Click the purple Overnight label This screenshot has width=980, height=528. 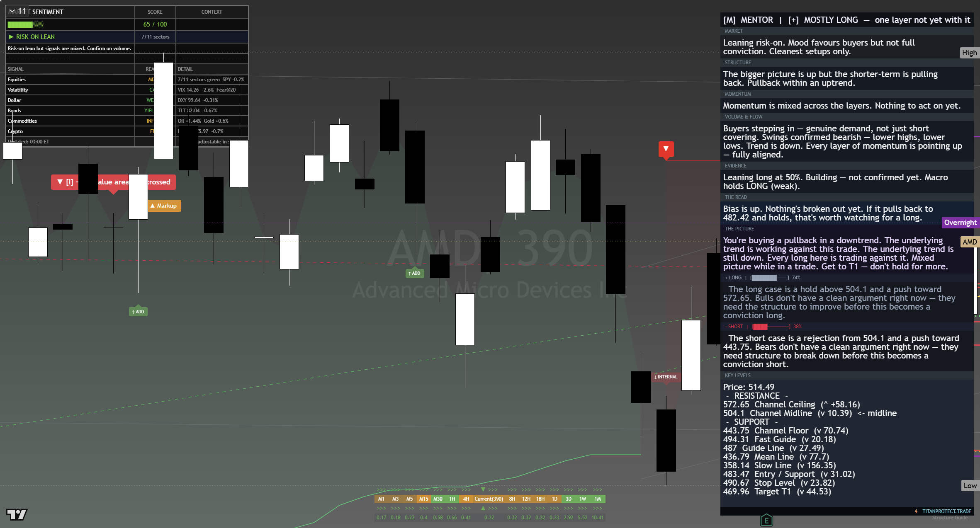pos(961,223)
